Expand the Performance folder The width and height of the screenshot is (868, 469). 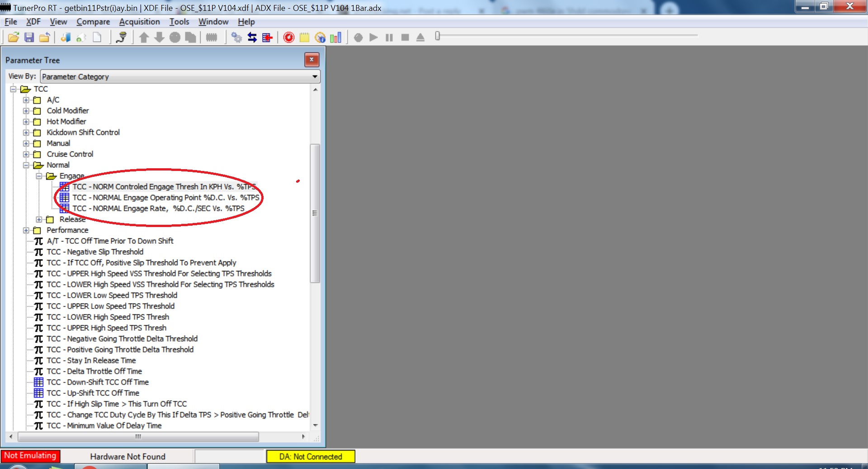click(x=26, y=230)
